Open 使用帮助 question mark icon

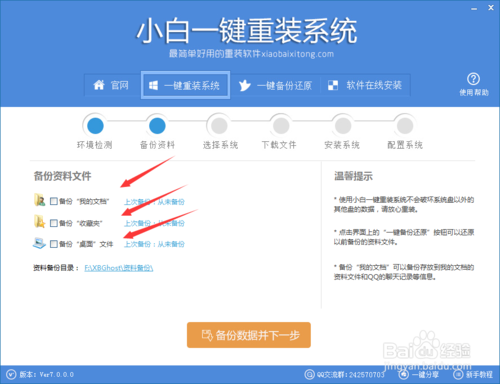point(473,79)
